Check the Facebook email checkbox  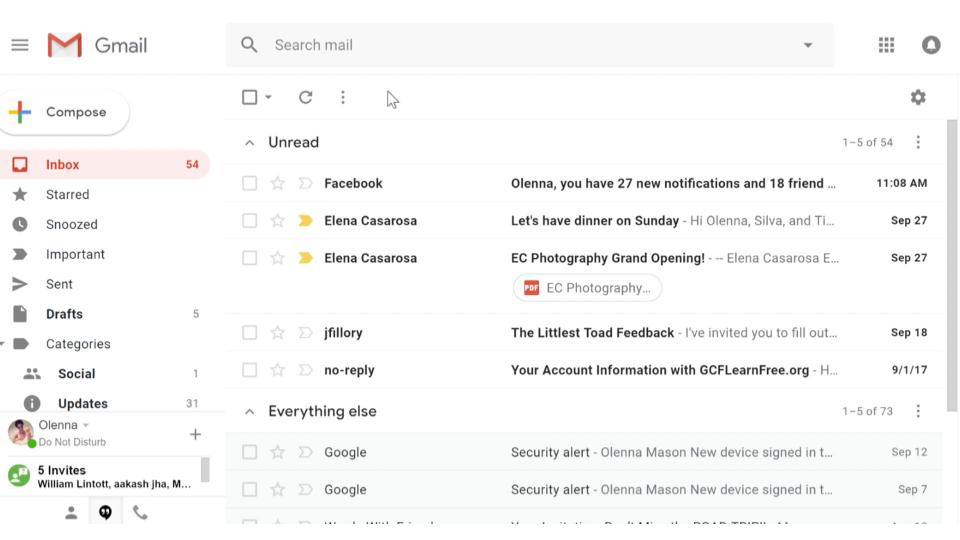pyautogui.click(x=249, y=183)
